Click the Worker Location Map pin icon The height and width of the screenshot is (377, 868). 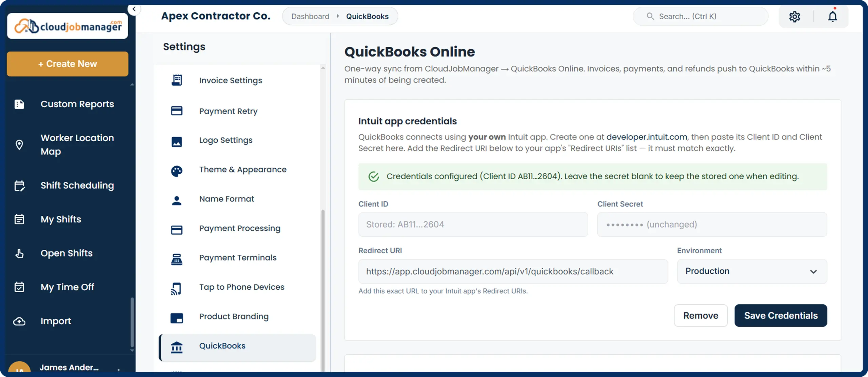click(x=19, y=145)
